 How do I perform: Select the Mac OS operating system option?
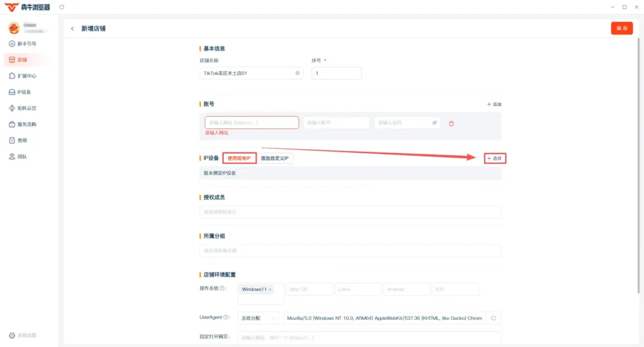(309, 289)
